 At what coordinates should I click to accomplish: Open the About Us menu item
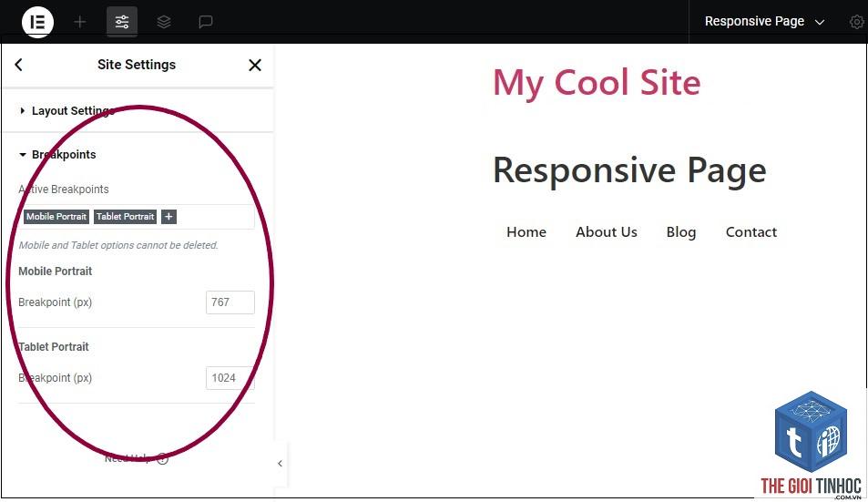click(607, 232)
